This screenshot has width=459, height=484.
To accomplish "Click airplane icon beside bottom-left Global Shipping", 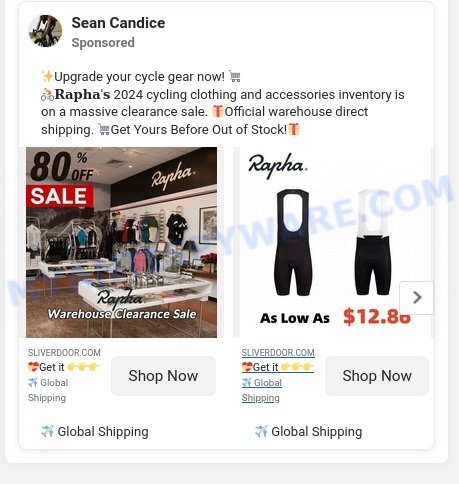I will coord(47,431).
